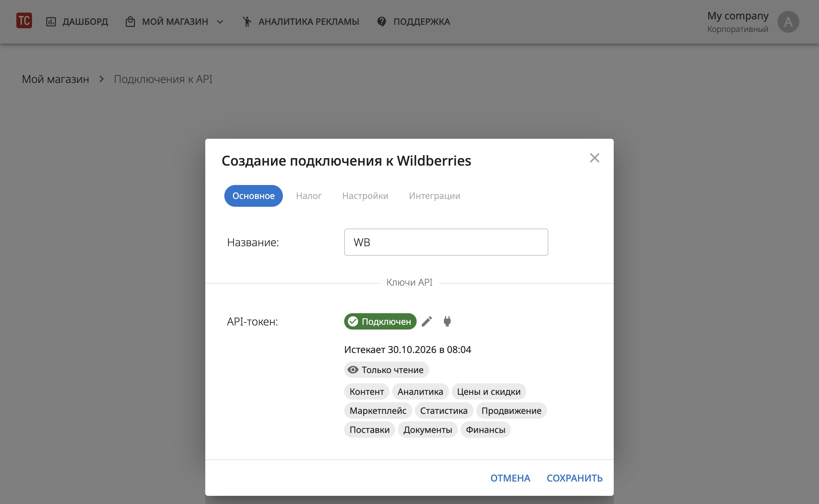The height and width of the screenshot is (504, 819).
Task: Open the Поддержка menu item
Action: coord(414,22)
